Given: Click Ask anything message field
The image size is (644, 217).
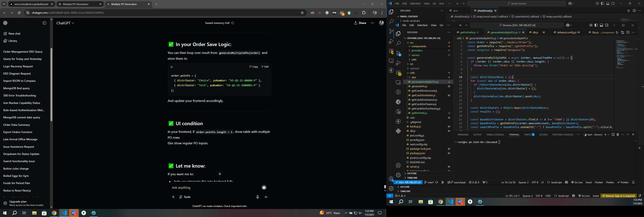Looking at the screenshot, I should pyautogui.click(x=215, y=188).
